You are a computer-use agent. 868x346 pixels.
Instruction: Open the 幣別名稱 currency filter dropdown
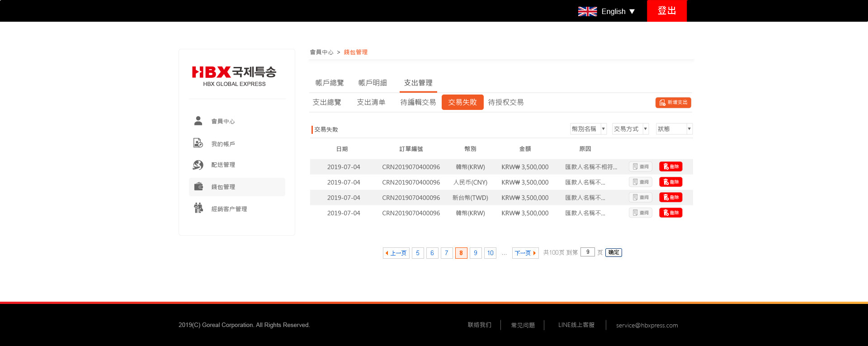tap(588, 129)
